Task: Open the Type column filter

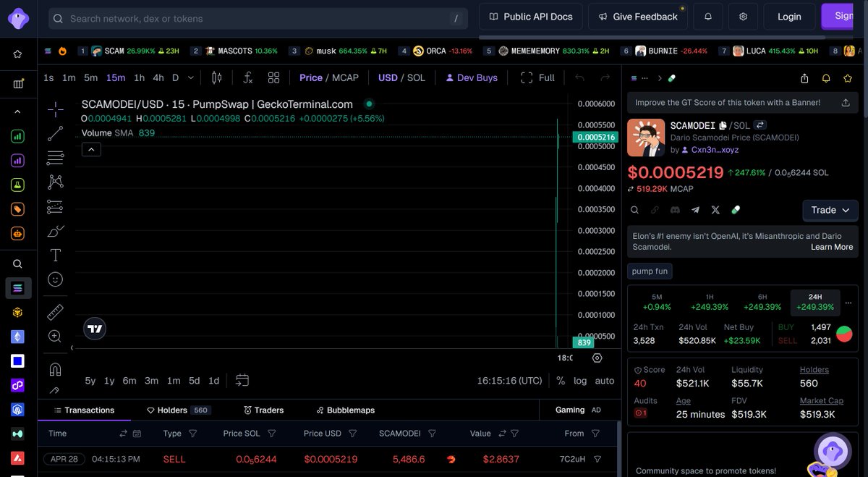Action: [192, 434]
